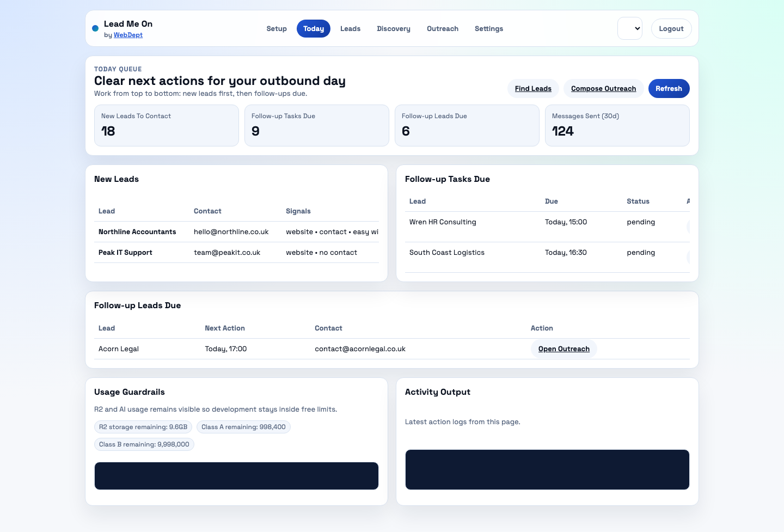Click the blue dot app logo
Image resolution: width=784 pixels, height=532 pixels.
tap(95, 28)
